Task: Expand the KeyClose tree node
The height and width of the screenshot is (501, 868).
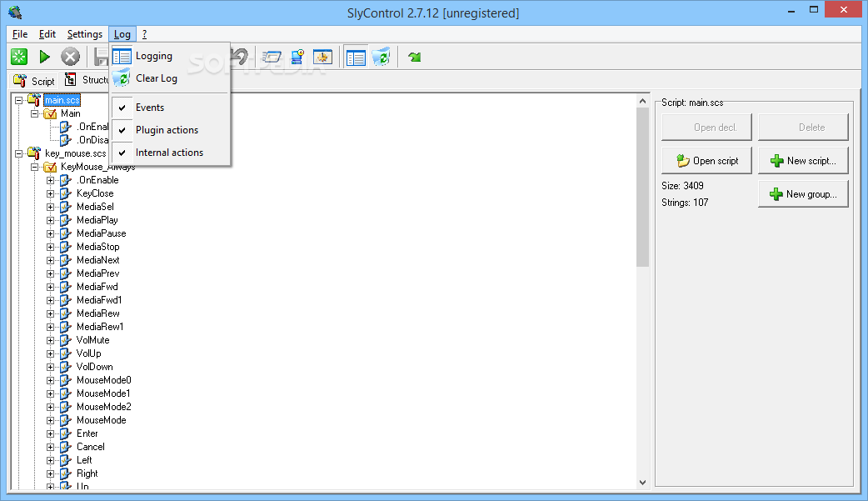Action: coord(50,193)
